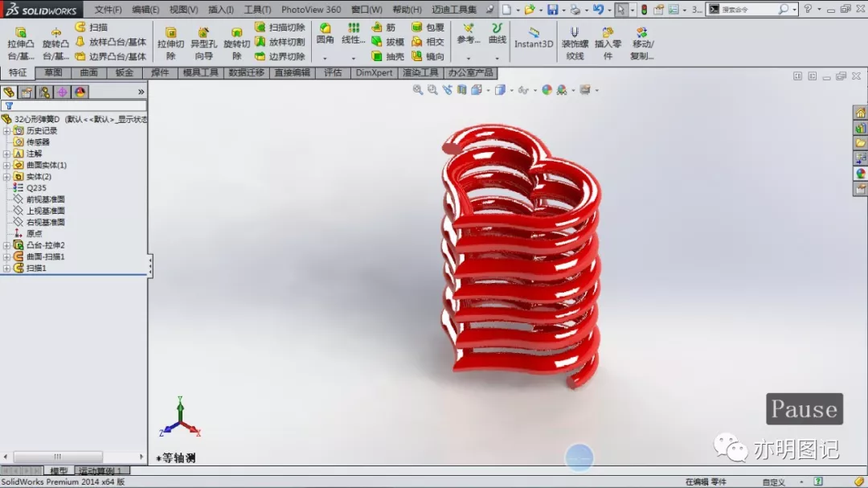Expand the 注解 tree node
The width and height of the screenshot is (868, 488).
pyautogui.click(x=6, y=154)
